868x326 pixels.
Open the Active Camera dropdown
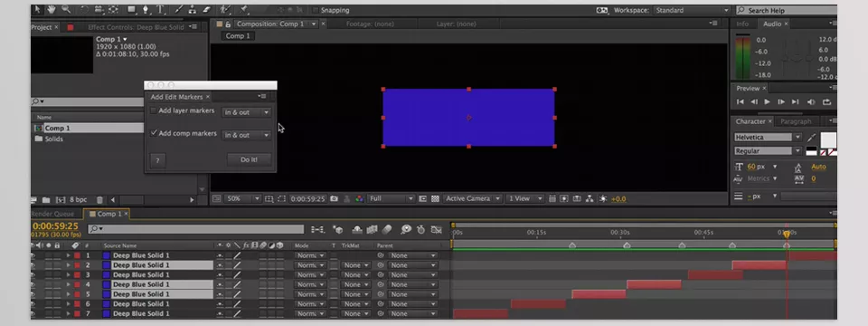tap(473, 198)
